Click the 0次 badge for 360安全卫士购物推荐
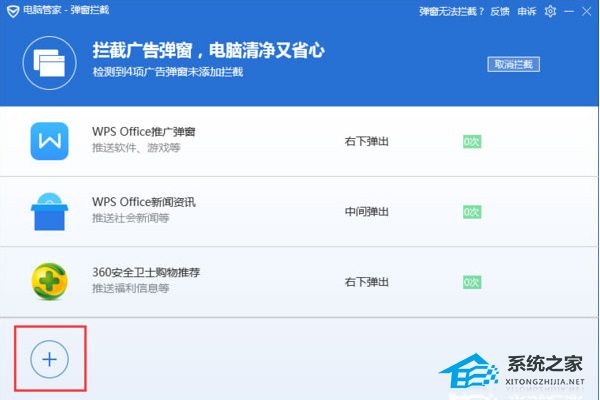 click(x=472, y=282)
